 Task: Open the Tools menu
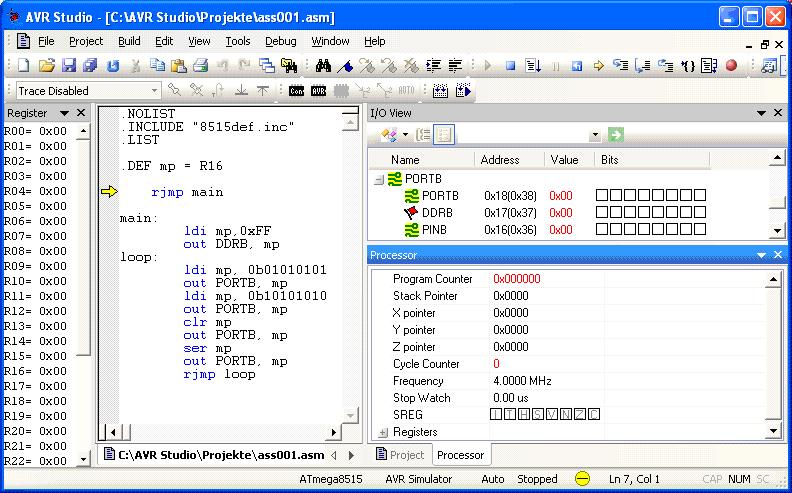click(237, 41)
